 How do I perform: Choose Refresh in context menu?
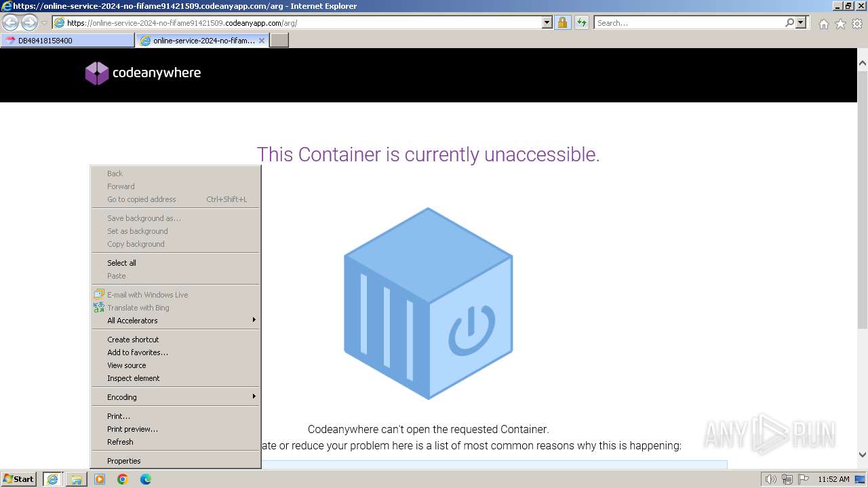(x=176, y=442)
